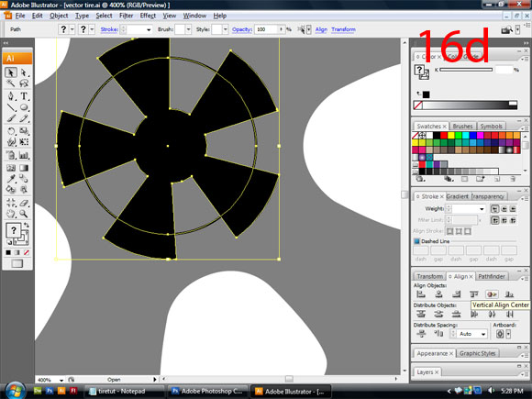This screenshot has width=532, height=399.
Task: Choose the Direct Selection tool
Action: [x=24, y=72]
